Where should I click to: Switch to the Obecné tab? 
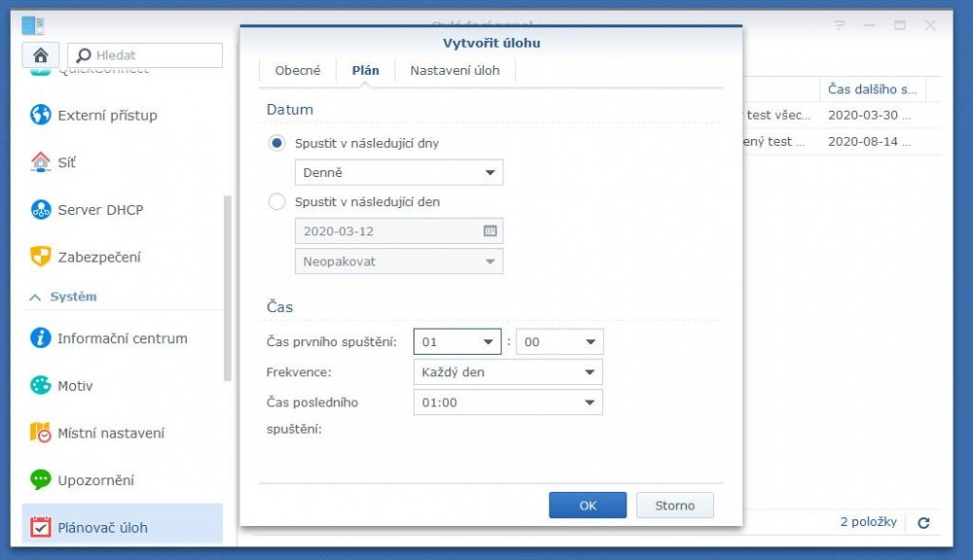pos(298,71)
